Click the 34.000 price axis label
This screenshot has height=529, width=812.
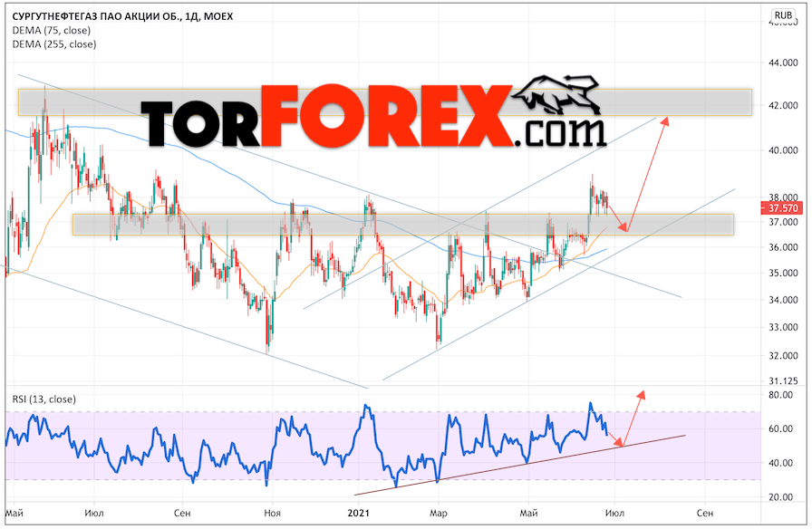pos(783,300)
